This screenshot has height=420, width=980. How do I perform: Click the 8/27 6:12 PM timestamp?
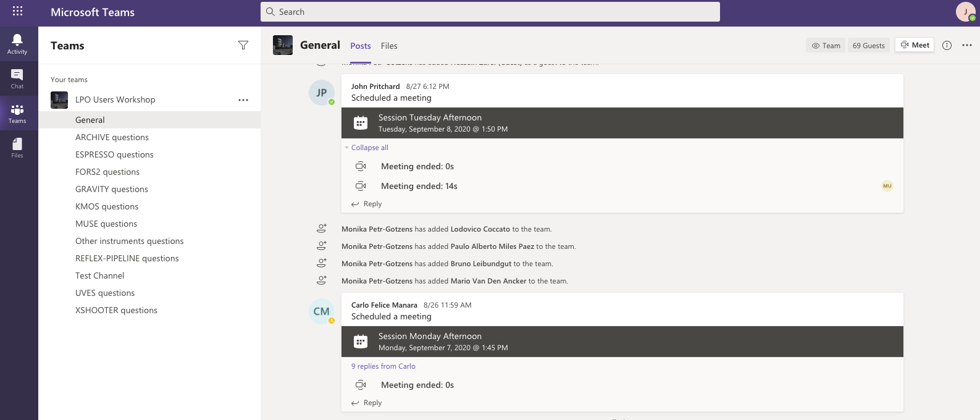point(427,86)
